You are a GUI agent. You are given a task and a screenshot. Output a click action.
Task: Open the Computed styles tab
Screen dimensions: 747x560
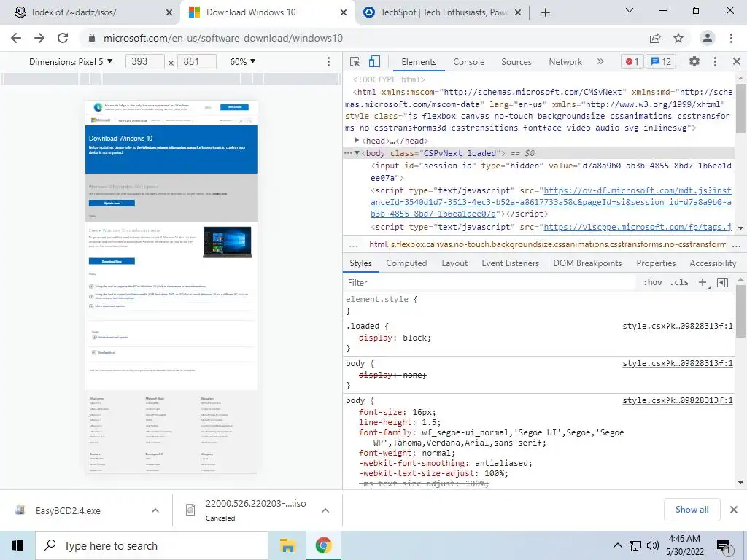click(406, 263)
